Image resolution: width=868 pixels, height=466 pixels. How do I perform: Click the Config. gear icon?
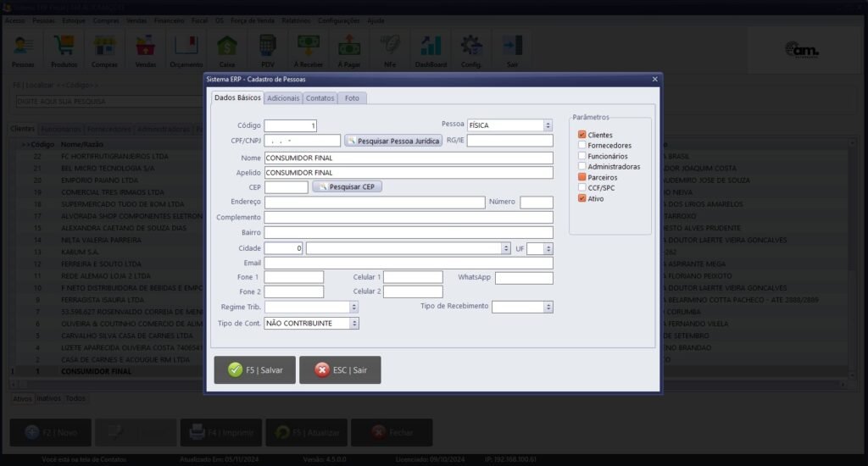(471, 50)
